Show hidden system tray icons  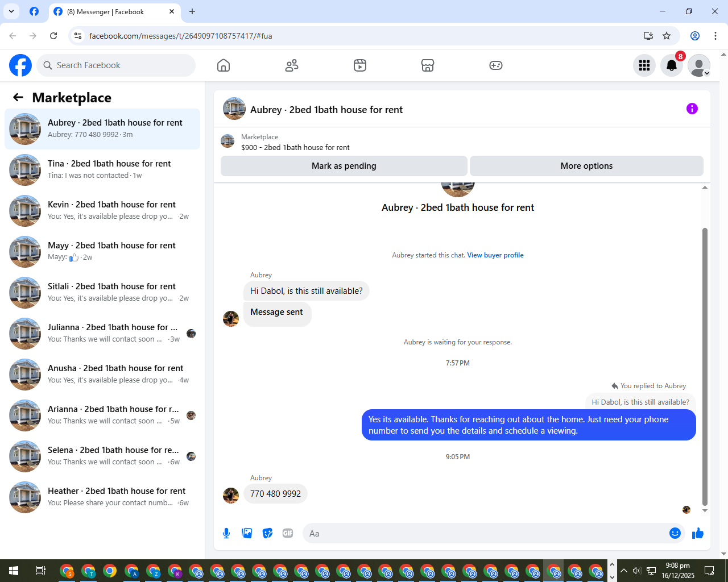pyautogui.click(x=624, y=571)
